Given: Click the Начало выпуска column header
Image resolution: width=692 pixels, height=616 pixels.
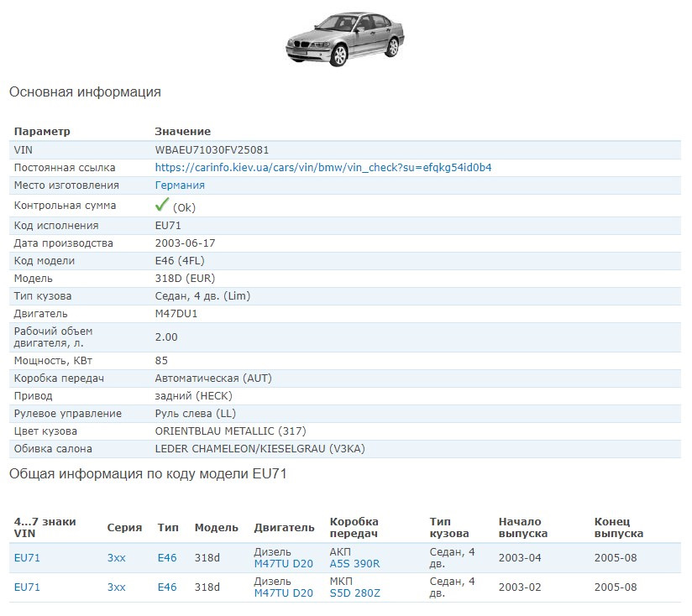Looking at the screenshot, I should [523, 528].
